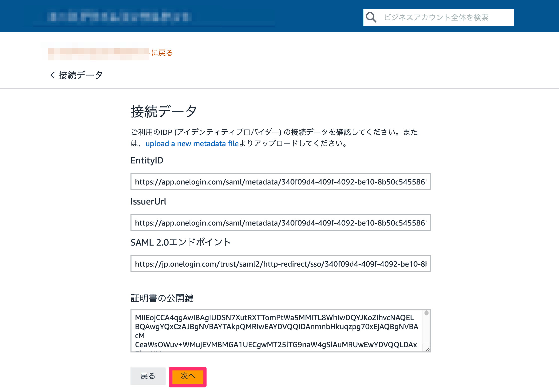
Task: Click the textarea resize handle corner
Action: (428, 349)
